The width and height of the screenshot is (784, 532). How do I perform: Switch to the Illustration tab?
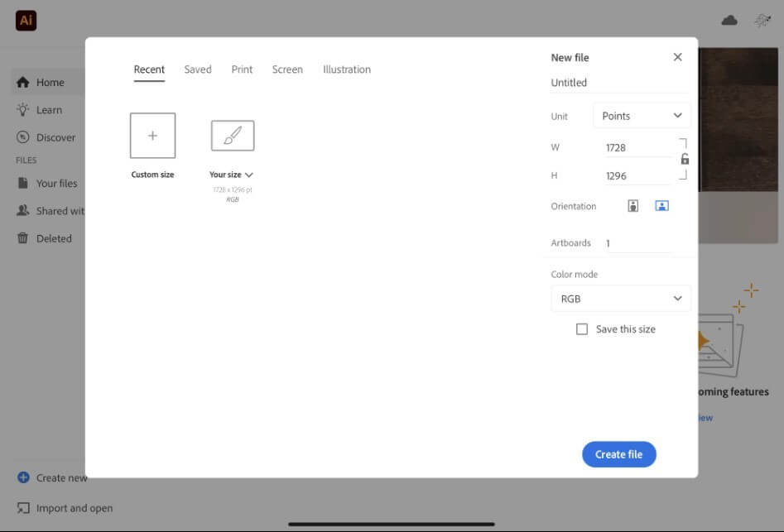point(347,69)
